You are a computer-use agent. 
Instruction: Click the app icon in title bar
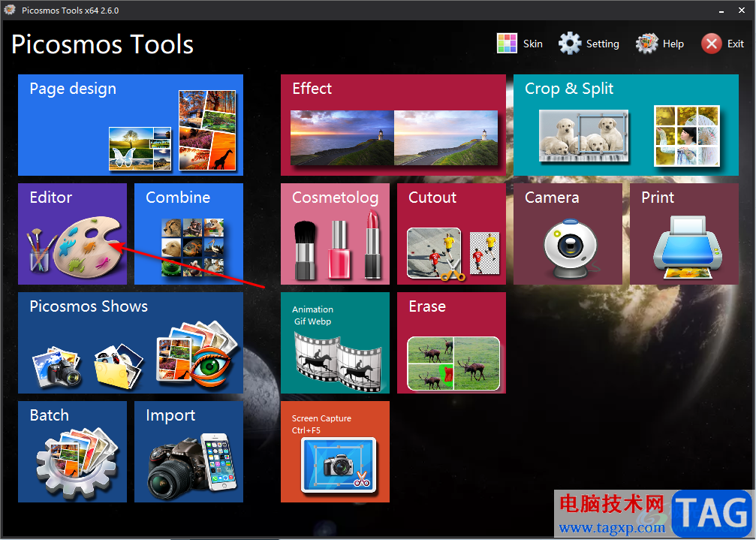(10, 10)
